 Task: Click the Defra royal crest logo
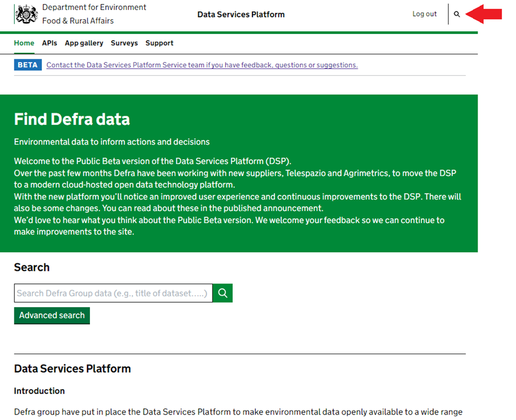pos(26,14)
